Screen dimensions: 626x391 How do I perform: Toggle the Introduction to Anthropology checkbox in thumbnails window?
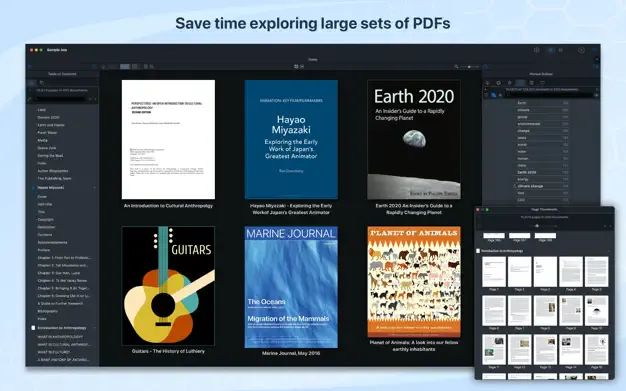478,251
